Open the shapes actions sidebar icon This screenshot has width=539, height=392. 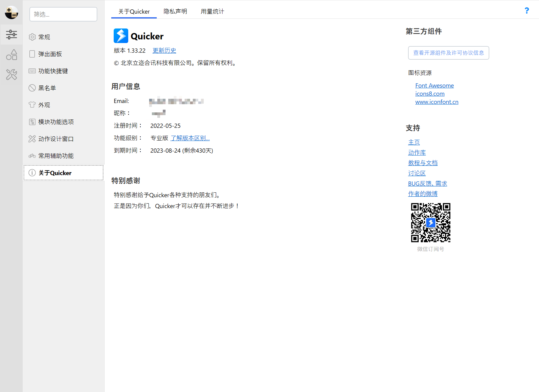(x=12, y=55)
